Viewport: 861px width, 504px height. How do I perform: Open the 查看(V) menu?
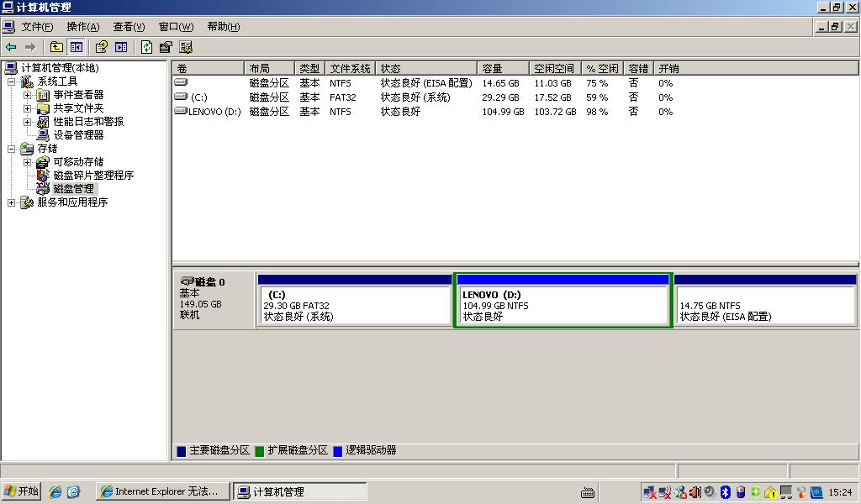tap(129, 27)
